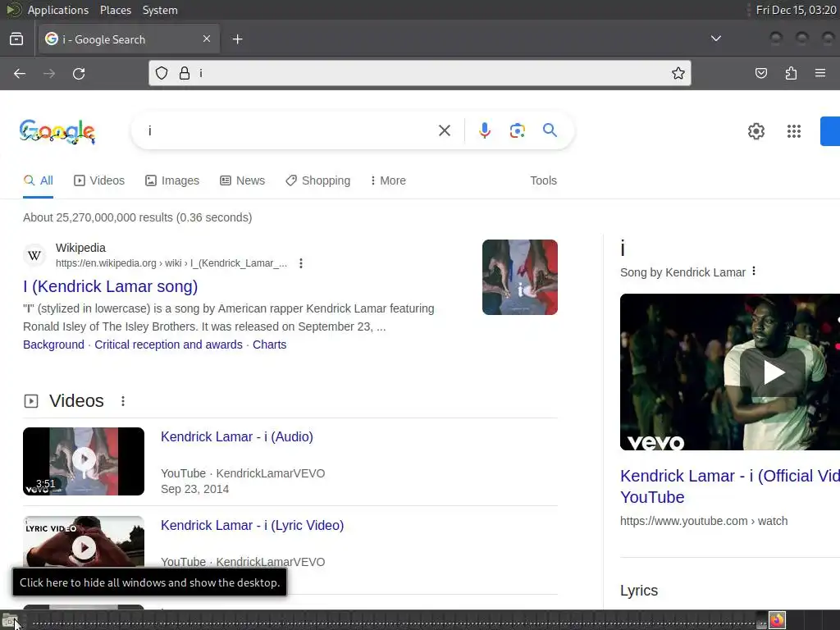Image resolution: width=840 pixels, height=630 pixels.
Task: Open the Pocket save icon
Action: point(760,73)
